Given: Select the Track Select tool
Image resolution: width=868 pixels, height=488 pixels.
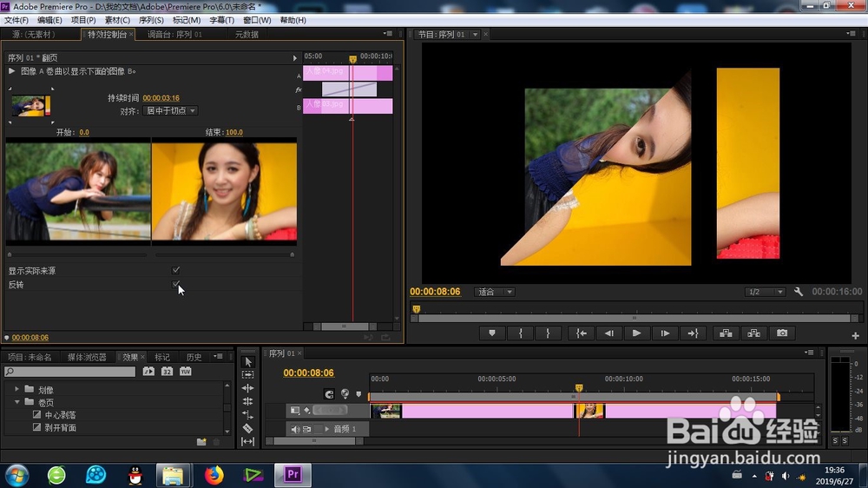Looking at the screenshot, I should [x=248, y=375].
